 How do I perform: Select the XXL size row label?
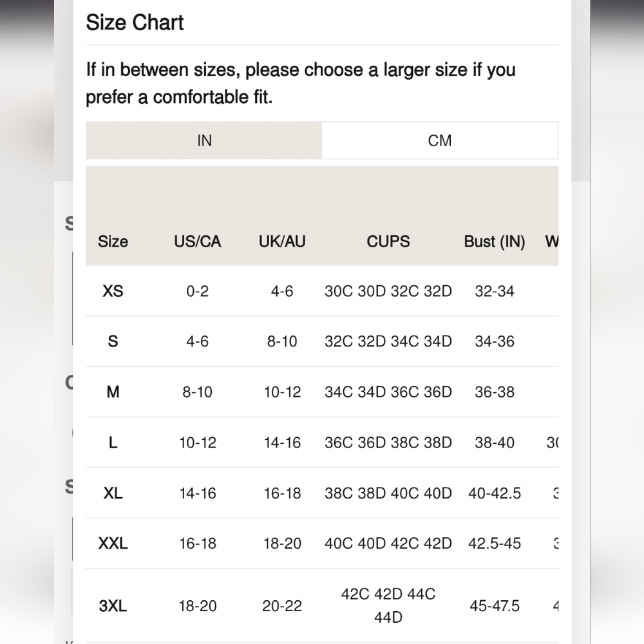pyautogui.click(x=113, y=544)
